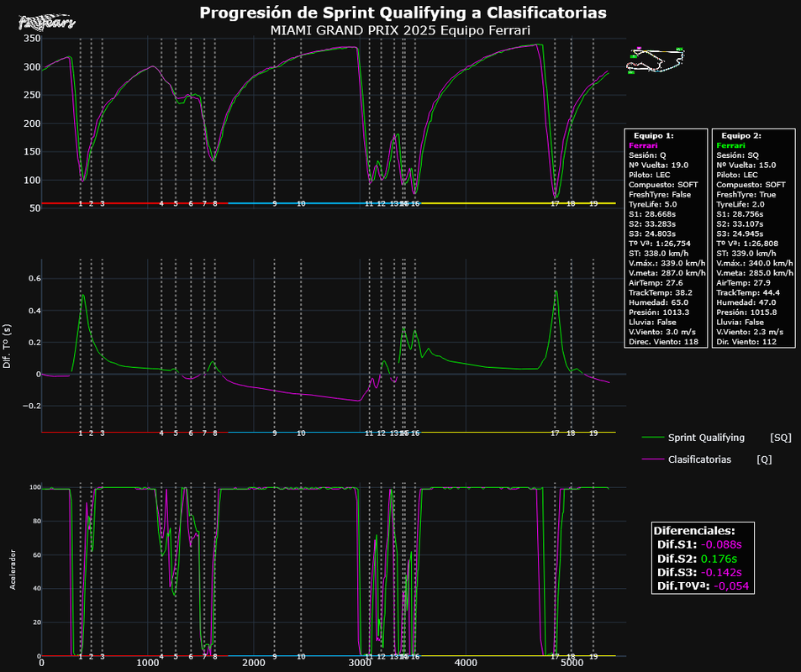
Task: Click 'ST: 338.0 km/h' speed trap value
Action: click(658, 254)
